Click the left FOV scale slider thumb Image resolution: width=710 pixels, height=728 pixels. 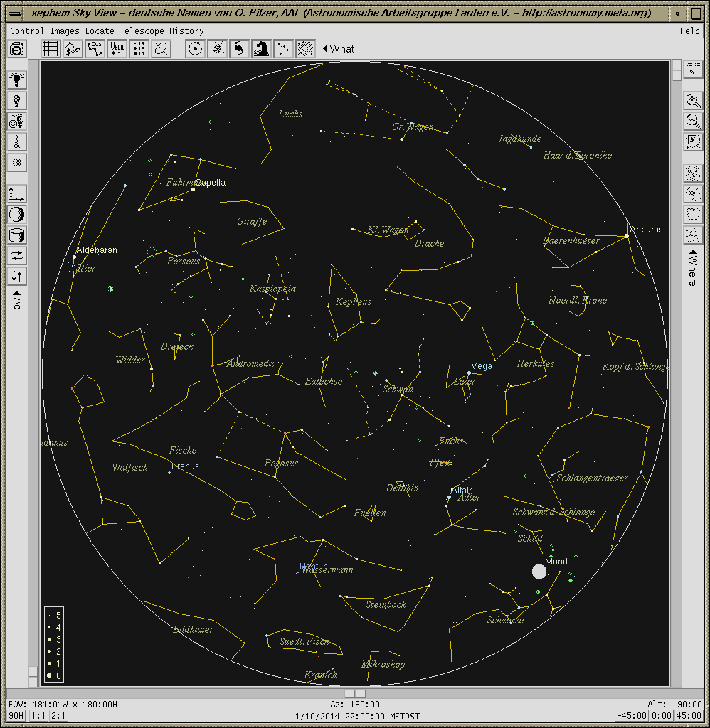click(33, 677)
